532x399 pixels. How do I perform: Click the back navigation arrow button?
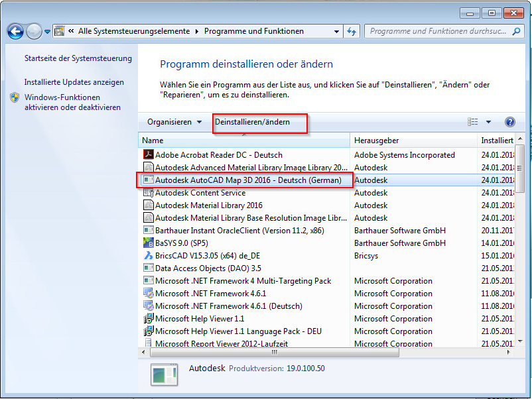[15, 31]
